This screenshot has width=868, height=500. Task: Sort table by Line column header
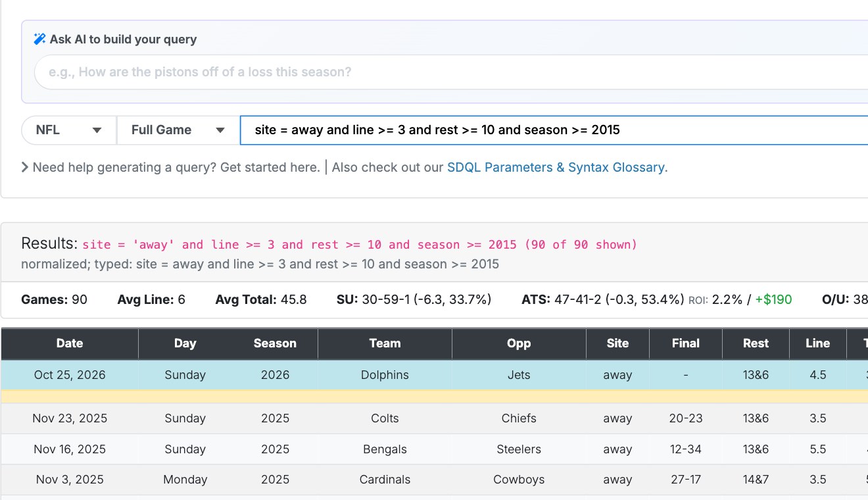(x=818, y=343)
